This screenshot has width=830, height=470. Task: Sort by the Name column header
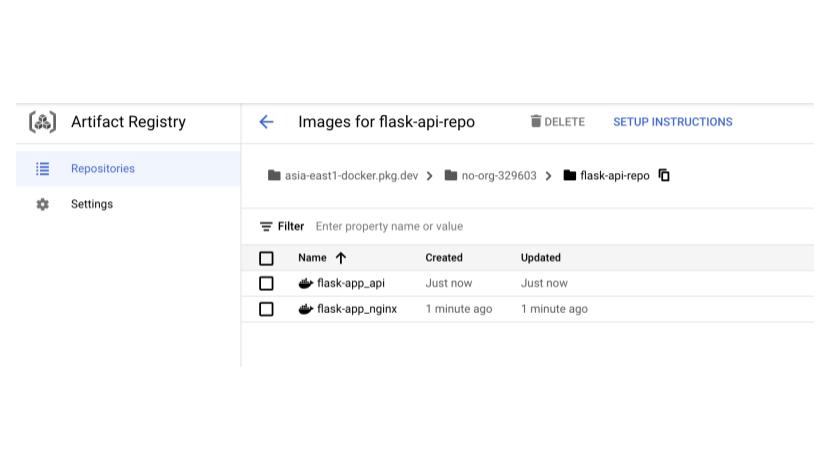click(312, 258)
